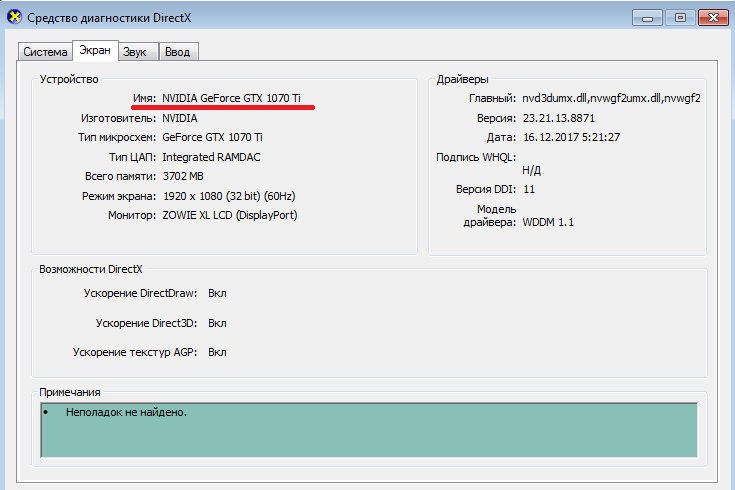Image resolution: width=735 pixels, height=490 pixels.
Task: Click the AGP texture acceleration value Вкл
Action: (217, 352)
